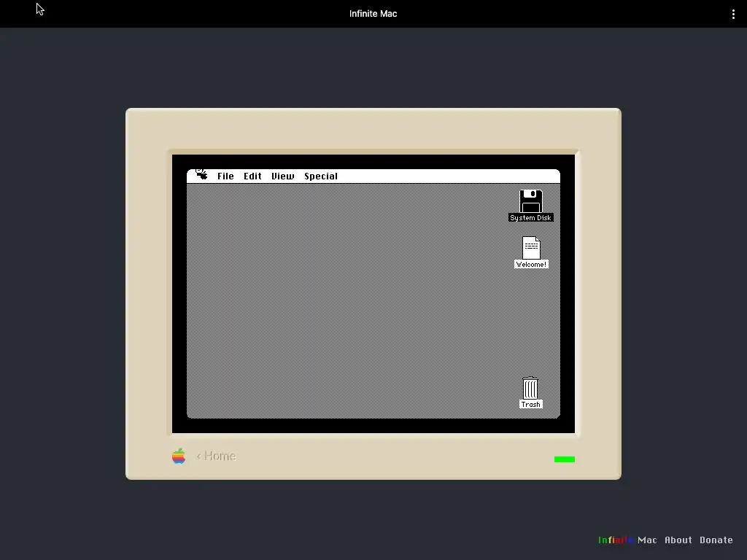The image size is (747, 560).
Task: Click the System Disk label text
Action: (531, 217)
